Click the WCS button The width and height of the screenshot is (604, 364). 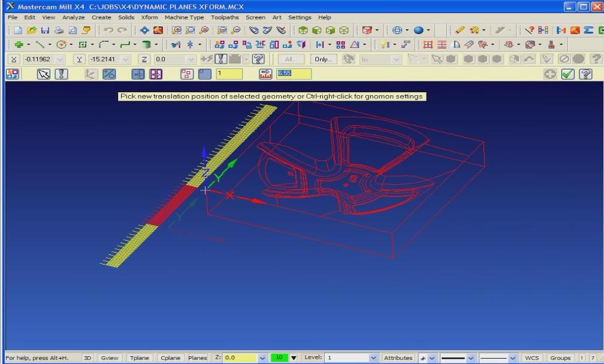tap(531, 358)
